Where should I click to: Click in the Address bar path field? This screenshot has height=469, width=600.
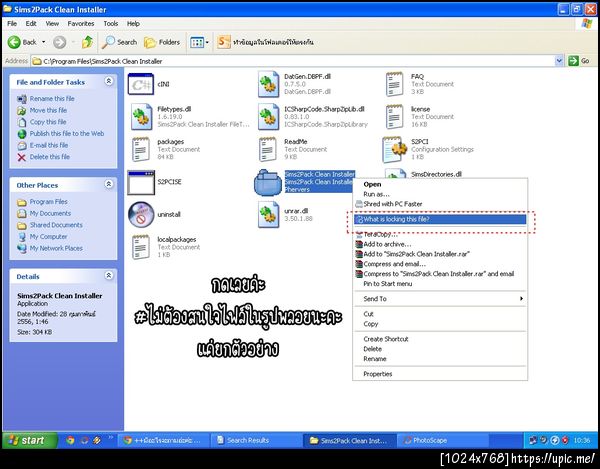[293, 61]
